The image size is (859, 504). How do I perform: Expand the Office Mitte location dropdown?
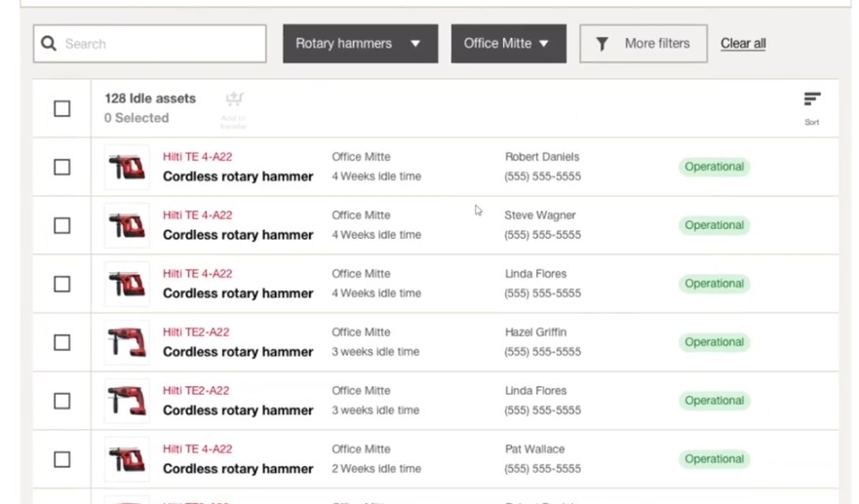coord(508,43)
